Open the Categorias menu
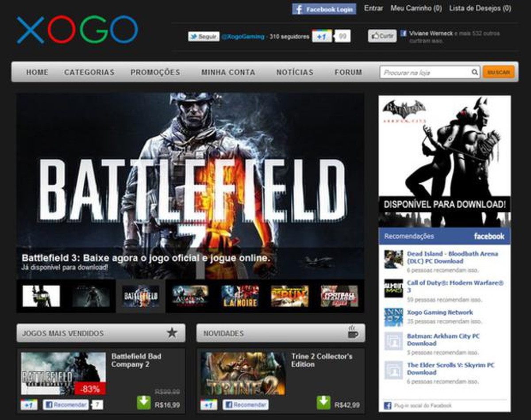Image resolution: width=531 pixels, height=420 pixels. pos(89,73)
